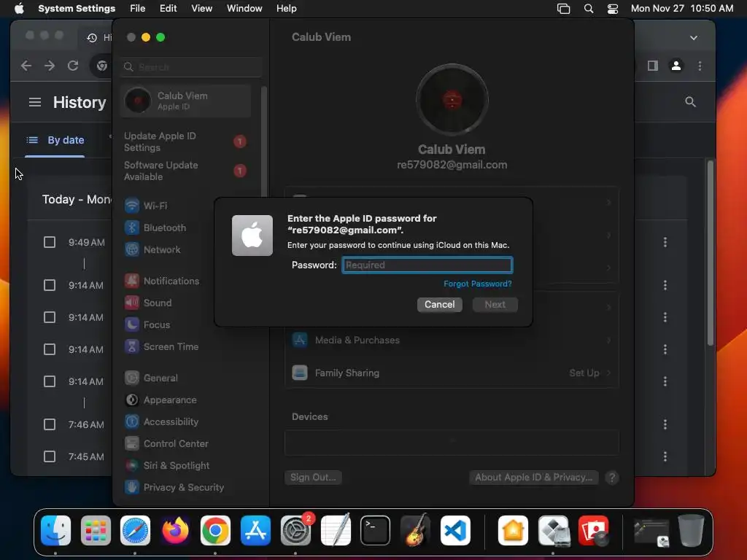This screenshot has width=747, height=560.
Task: Open Siri & Spotlight icon
Action: pyautogui.click(x=132, y=466)
